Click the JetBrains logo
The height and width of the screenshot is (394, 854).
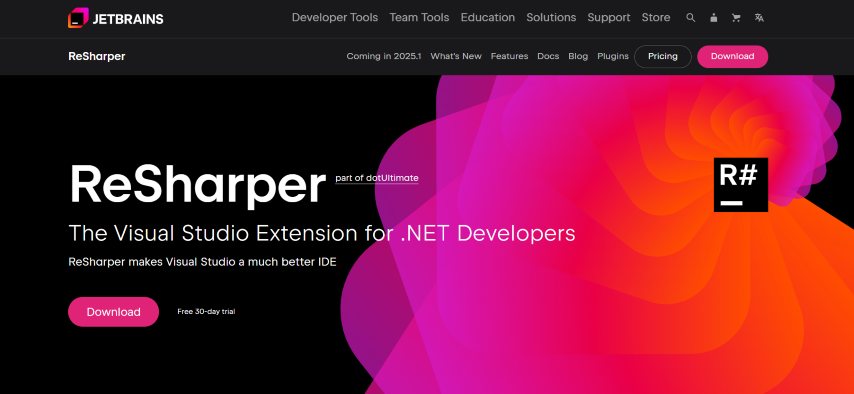pos(115,18)
